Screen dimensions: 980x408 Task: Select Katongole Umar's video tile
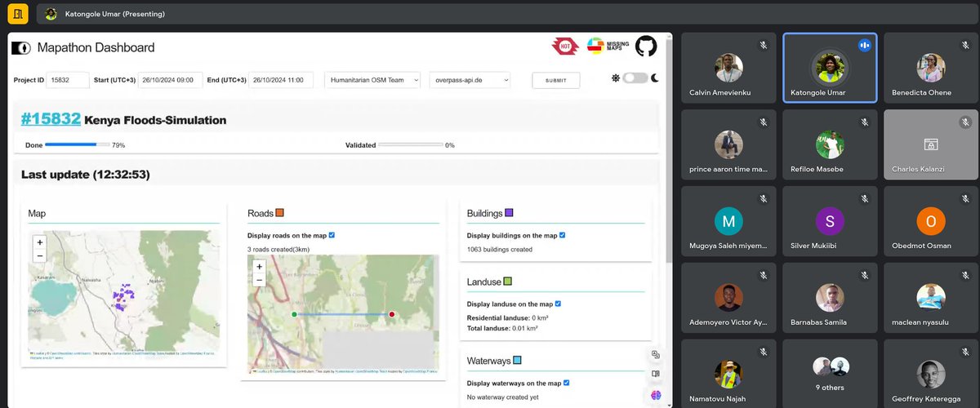pos(830,68)
